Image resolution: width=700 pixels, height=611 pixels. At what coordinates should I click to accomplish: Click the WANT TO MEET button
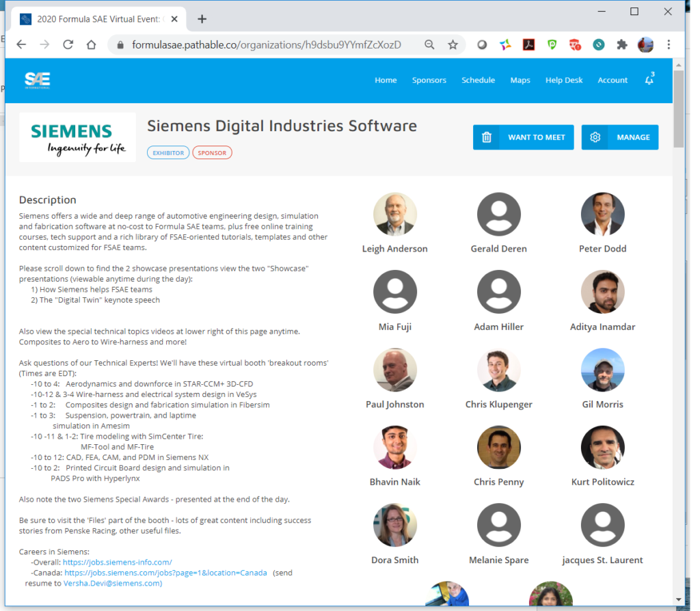click(x=523, y=137)
